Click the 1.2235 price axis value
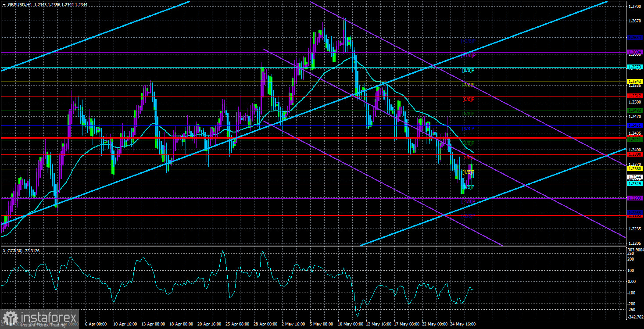 [x=635, y=229]
